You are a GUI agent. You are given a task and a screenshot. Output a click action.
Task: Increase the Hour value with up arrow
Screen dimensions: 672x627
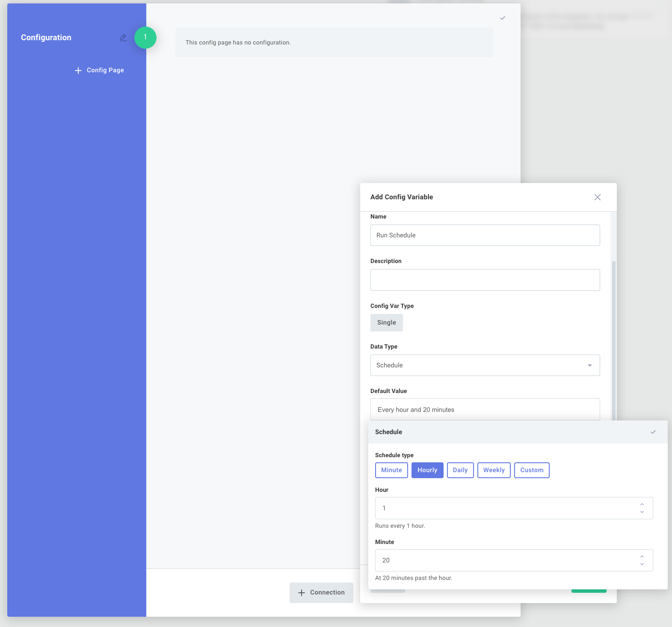coord(642,504)
